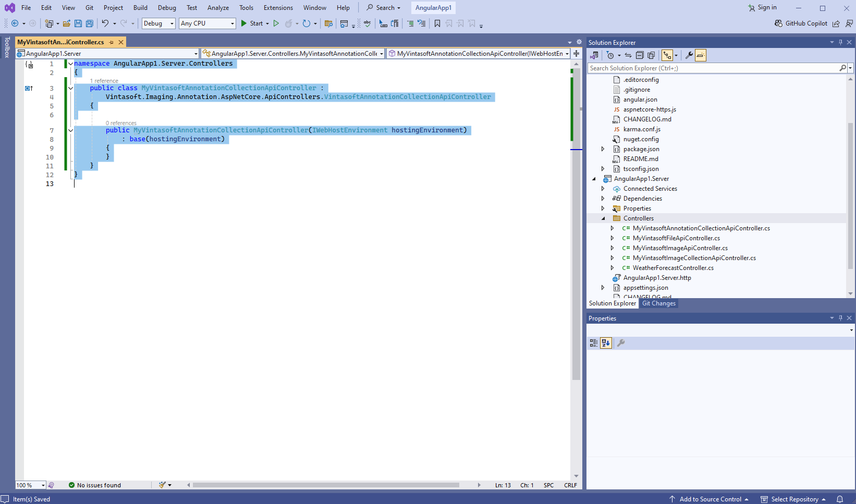Click the No issues found indicator
The width and height of the screenshot is (856, 504).
95,485
